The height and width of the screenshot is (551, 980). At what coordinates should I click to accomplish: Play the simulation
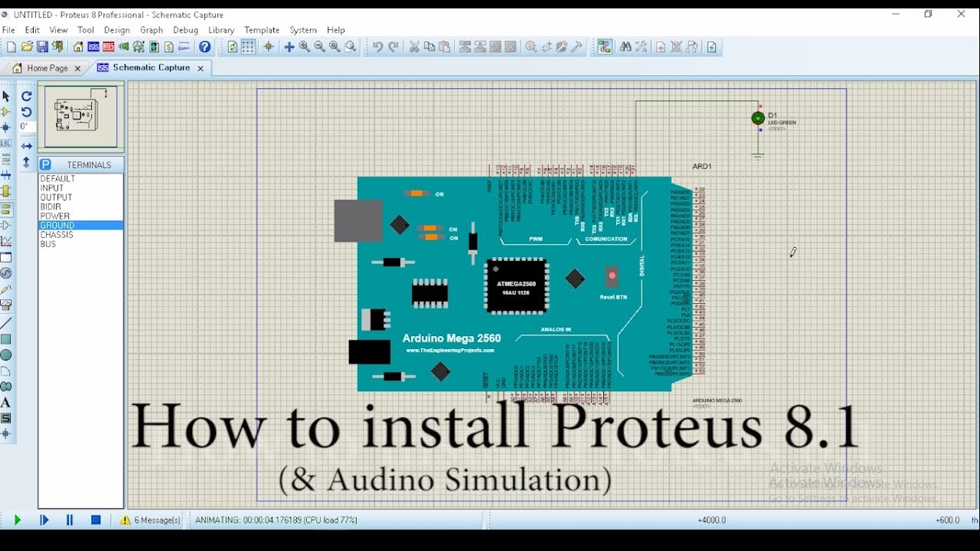click(x=18, y=520)
